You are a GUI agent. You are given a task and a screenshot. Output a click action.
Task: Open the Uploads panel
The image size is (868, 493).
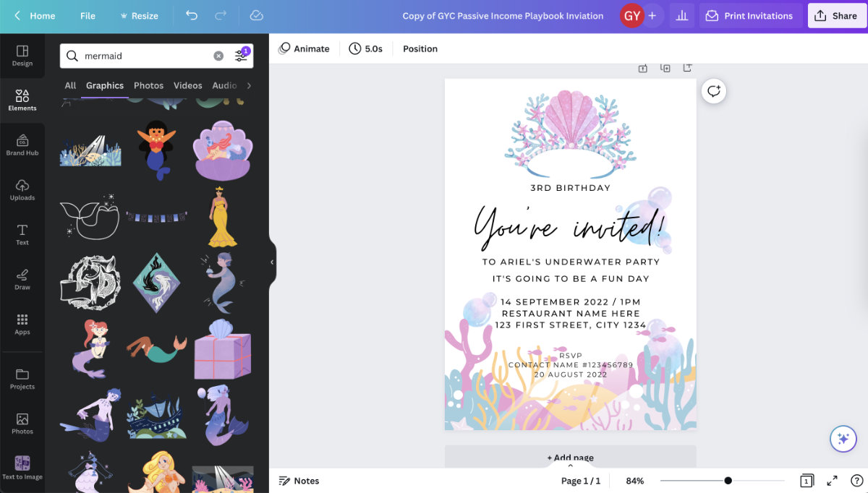click(x=22, y=189)
